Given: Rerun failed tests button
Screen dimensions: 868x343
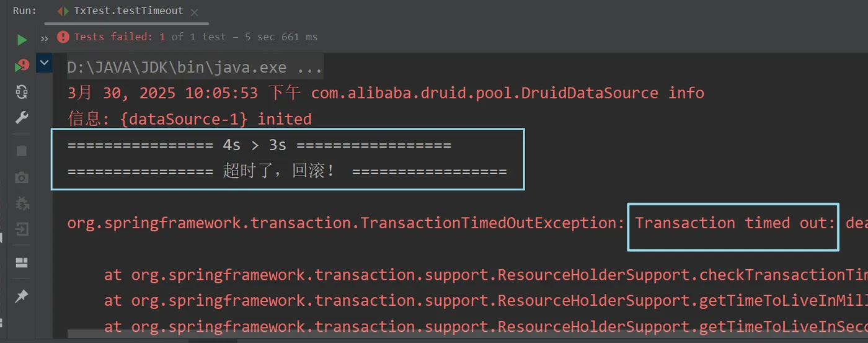Looking at the screenshot, I should pos(22,65).
